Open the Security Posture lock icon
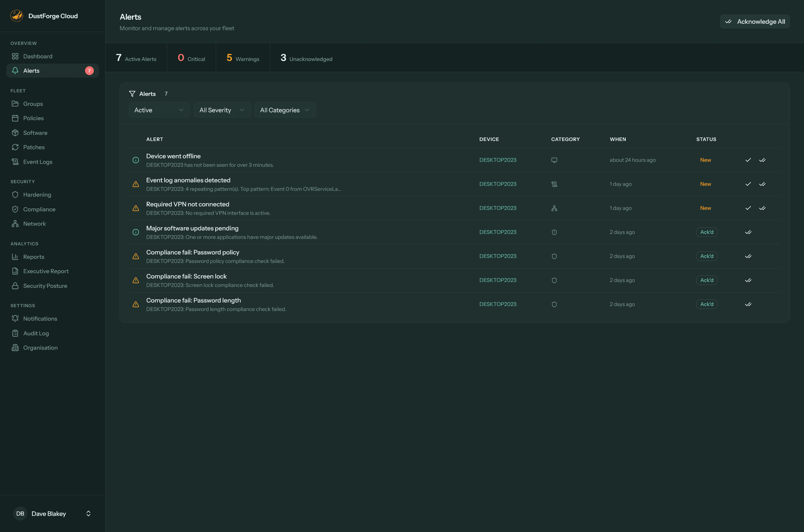The width and height of the screenshot is (804, 532). coord(15,286)
